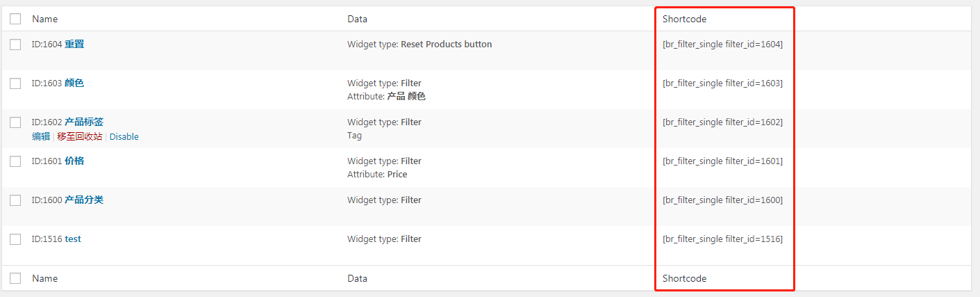Check the box beside ID:1602 产品标签

[x=15, y=122]
